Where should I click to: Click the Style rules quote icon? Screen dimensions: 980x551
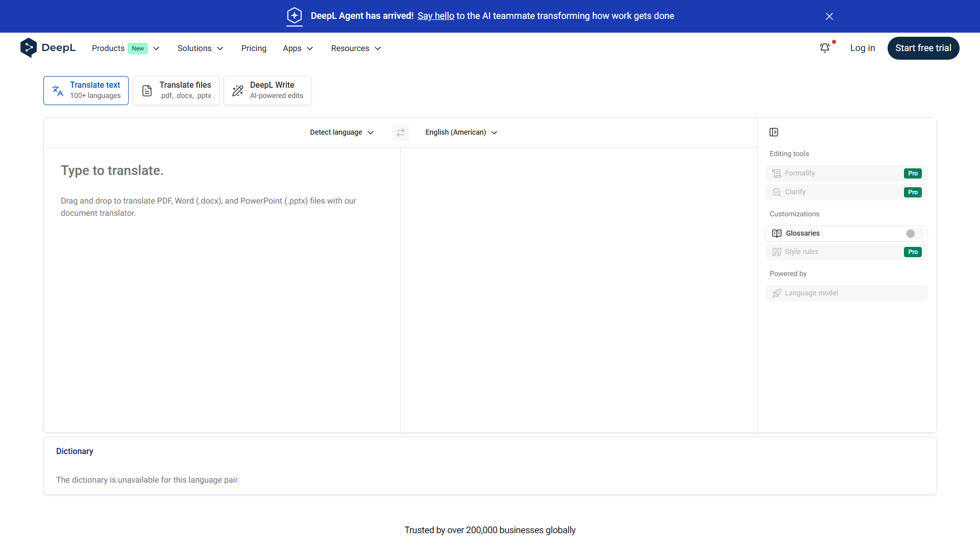[x=777, y=252]
